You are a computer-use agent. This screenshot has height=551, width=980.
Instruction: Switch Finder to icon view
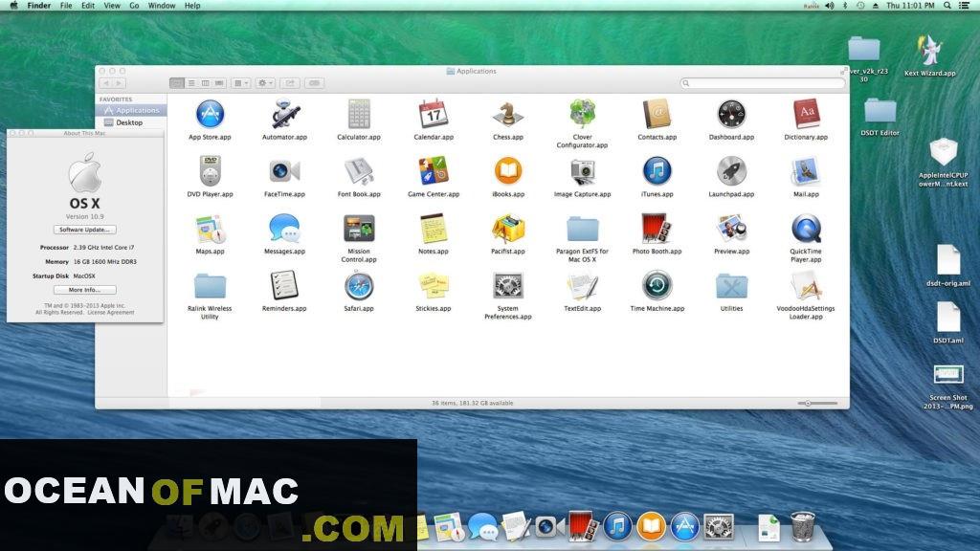point(177,83)
